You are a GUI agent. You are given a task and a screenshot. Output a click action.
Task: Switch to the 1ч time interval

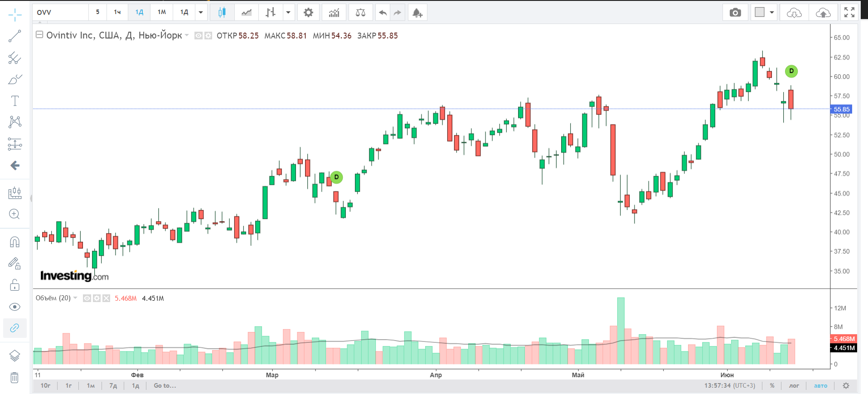(x=117, y=12)
